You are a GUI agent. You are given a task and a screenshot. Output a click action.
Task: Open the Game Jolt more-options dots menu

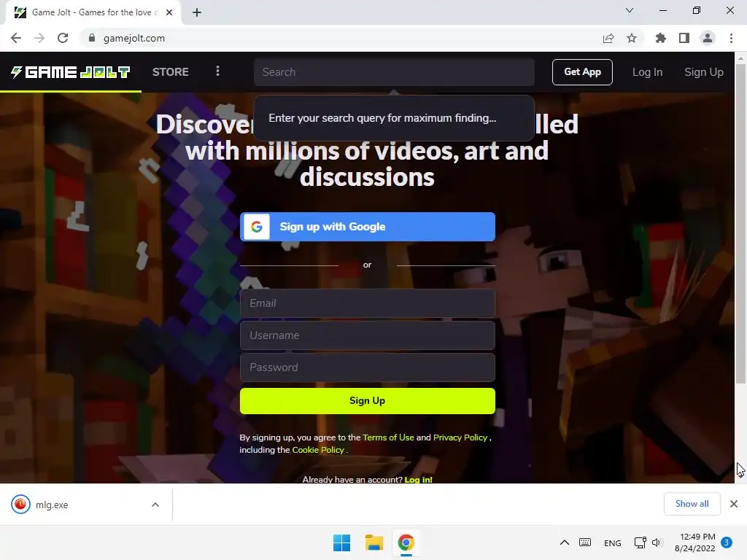[217, 71]
